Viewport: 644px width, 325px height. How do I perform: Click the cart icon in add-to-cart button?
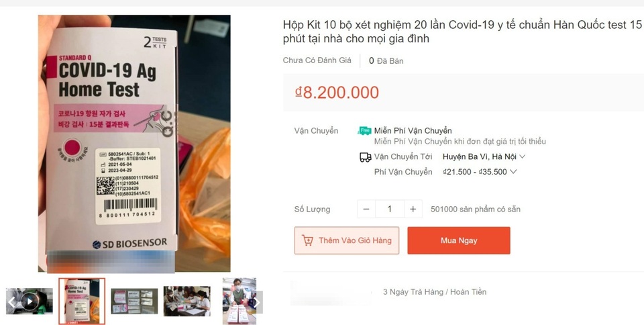308,240
